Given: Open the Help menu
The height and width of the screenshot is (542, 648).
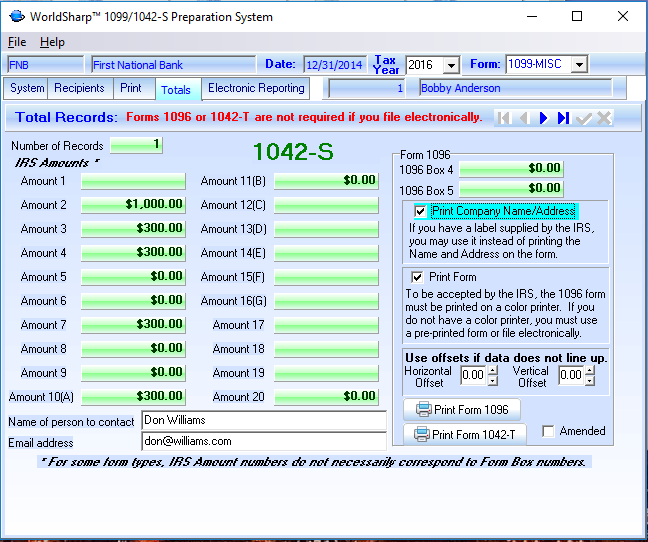Looking at the screenshot, I should pos(52,42).
